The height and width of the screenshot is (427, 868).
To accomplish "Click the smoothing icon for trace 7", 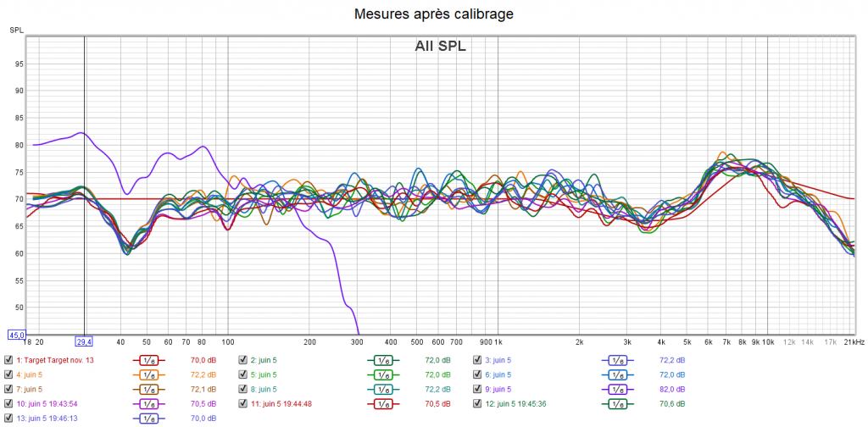I will tap(148, 389).
